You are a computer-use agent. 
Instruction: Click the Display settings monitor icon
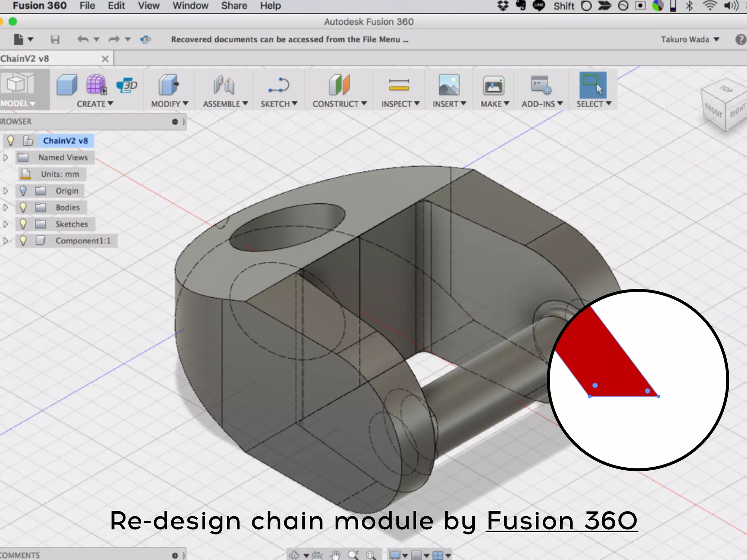395,555
